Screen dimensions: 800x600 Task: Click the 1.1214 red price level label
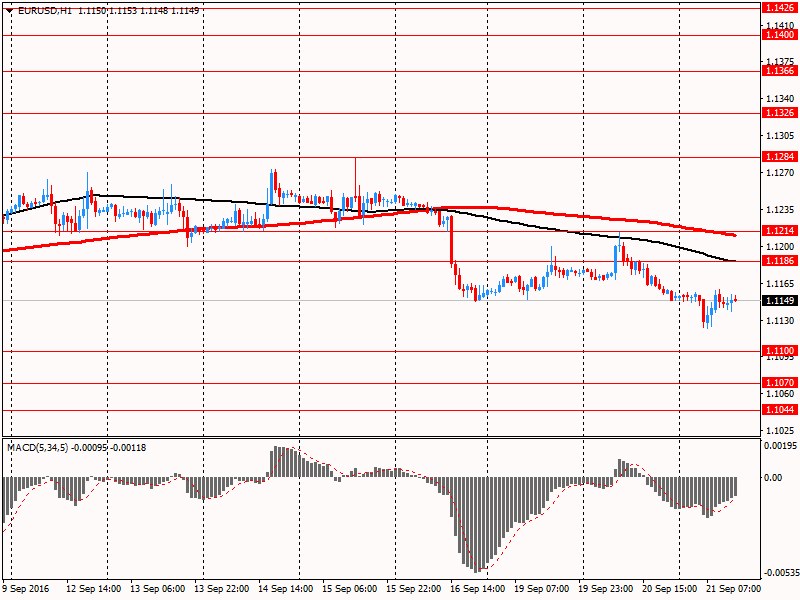(780, 231)
